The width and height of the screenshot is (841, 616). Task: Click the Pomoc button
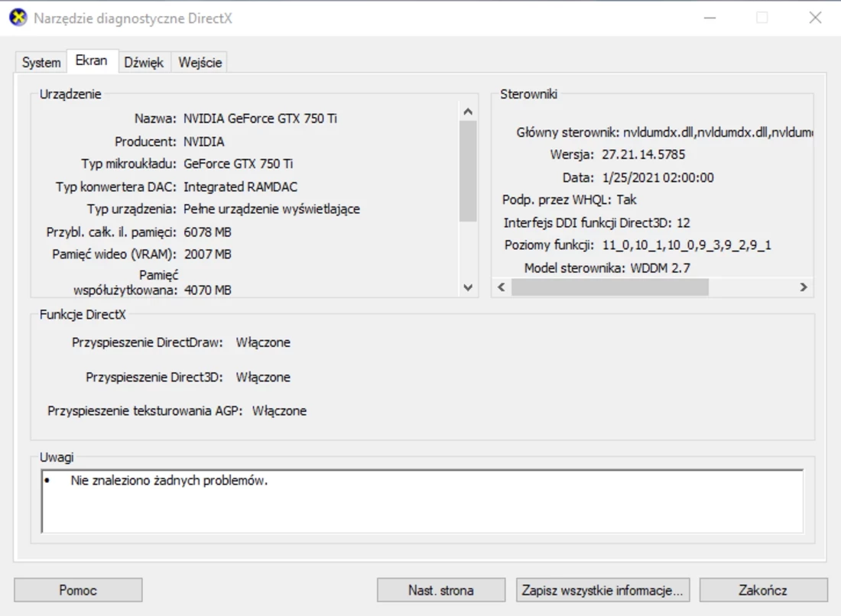pos(78,590)
